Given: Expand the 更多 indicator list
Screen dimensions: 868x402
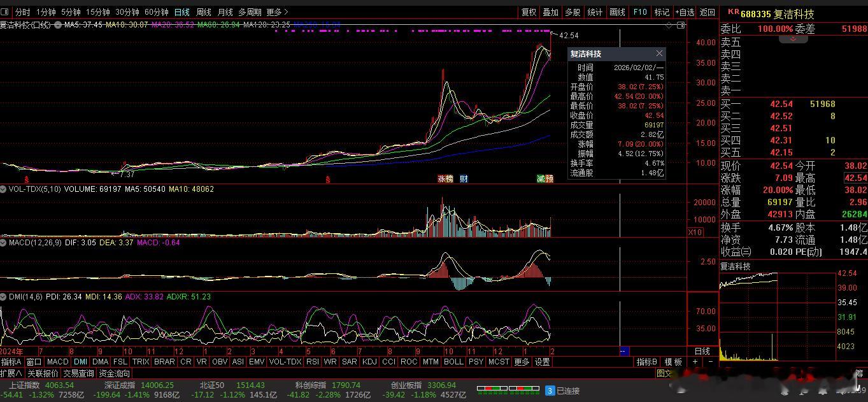Looking at the screenshot, I should tap(522, 362).
